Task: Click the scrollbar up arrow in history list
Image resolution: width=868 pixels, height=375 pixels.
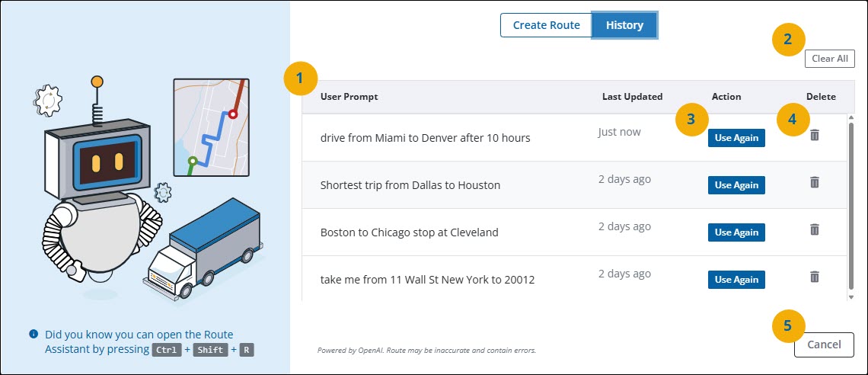Action: pos(851,117)
